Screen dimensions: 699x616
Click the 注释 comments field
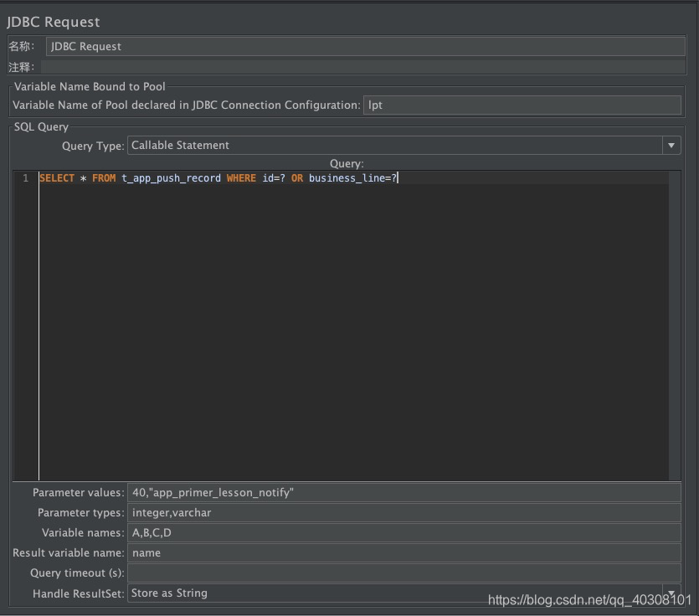(360, 65)
